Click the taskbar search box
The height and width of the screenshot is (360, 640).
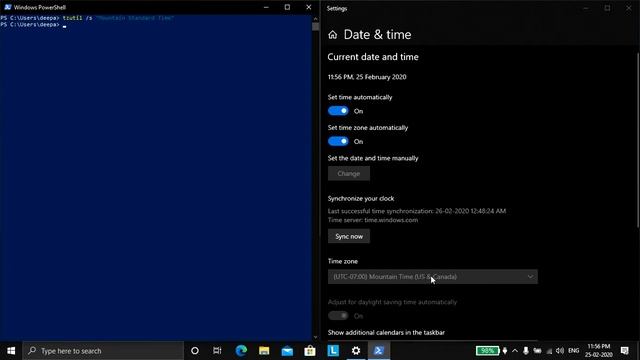103,351
